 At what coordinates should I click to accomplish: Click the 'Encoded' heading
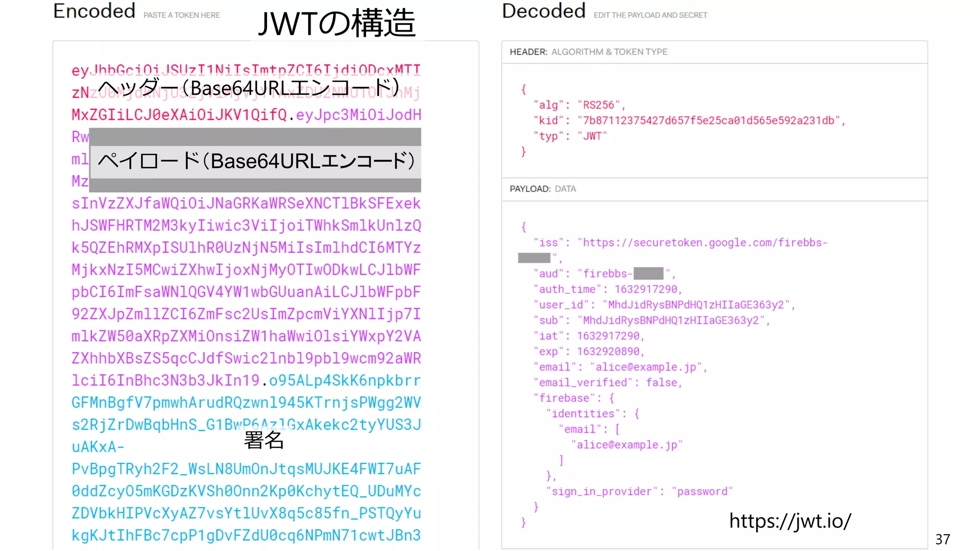[94, 11]
